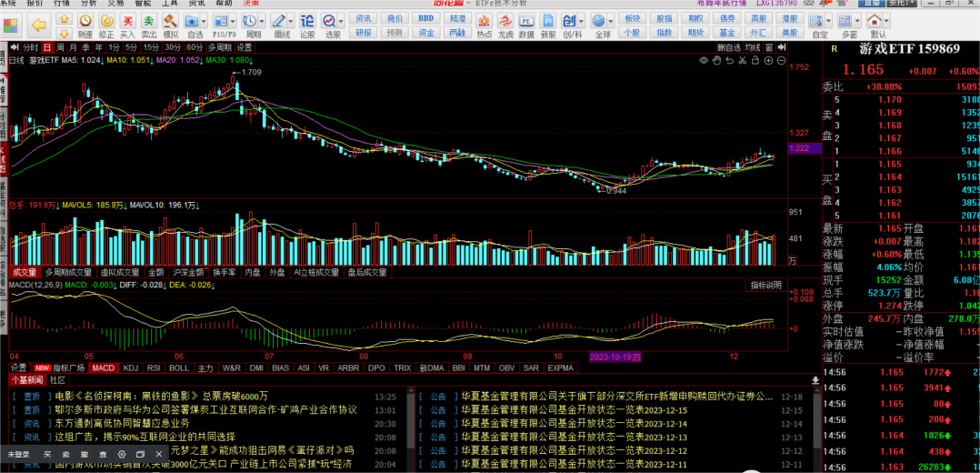Click the BBD toolbar button
Image resolution: width=980 pixels, height=473 pixels.
tap(425, 18)
